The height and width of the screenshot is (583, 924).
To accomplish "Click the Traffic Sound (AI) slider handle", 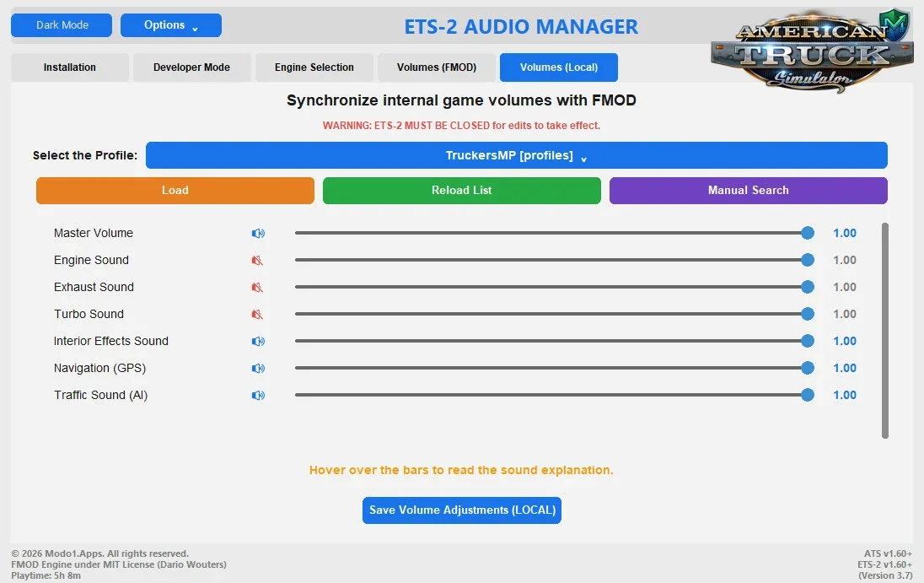I will (x=808, y=395).
